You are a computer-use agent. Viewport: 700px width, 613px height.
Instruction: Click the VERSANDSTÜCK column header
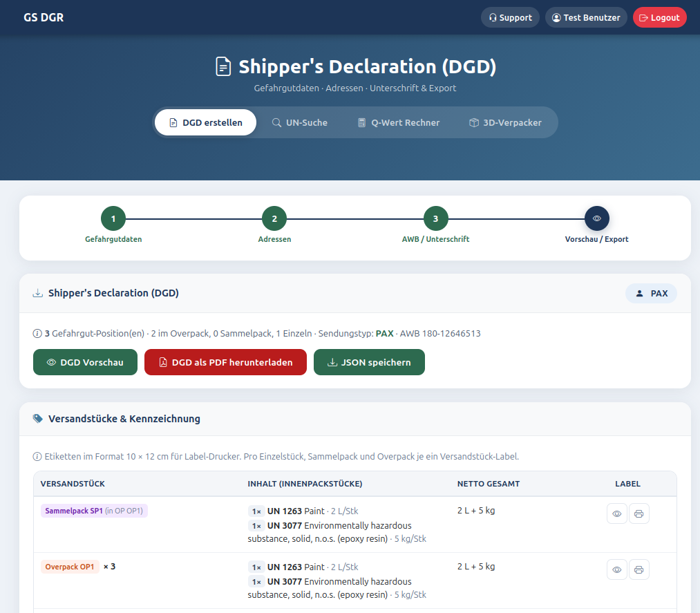[73, 484]
